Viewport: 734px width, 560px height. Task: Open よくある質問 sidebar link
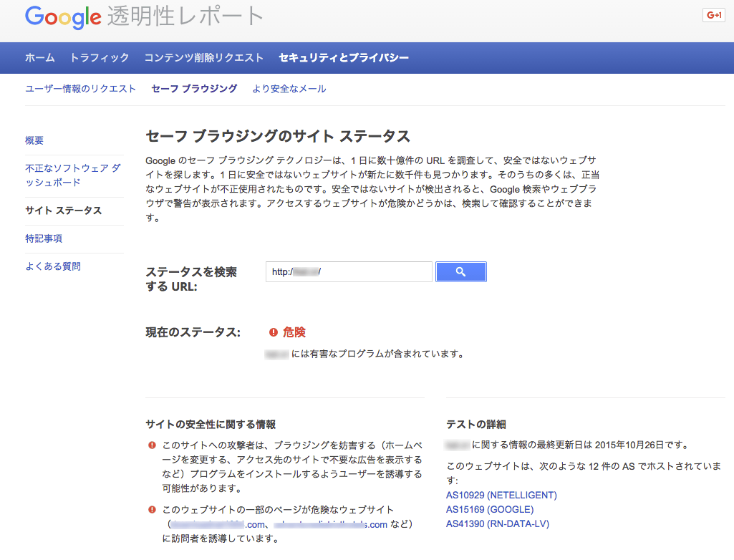coord(53,266)
